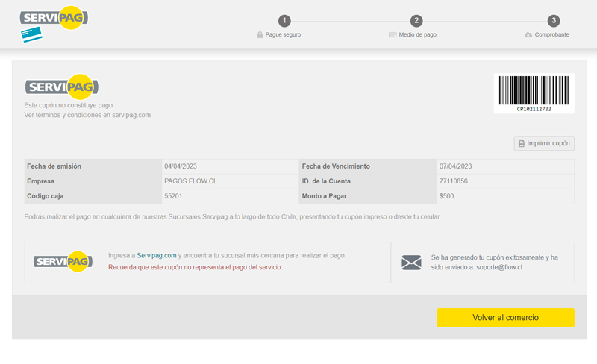Image resolution: width=597 pixels, height=364 pixels.
Task: Click the credit card icon beside Medio de pago
Action: 393,34
